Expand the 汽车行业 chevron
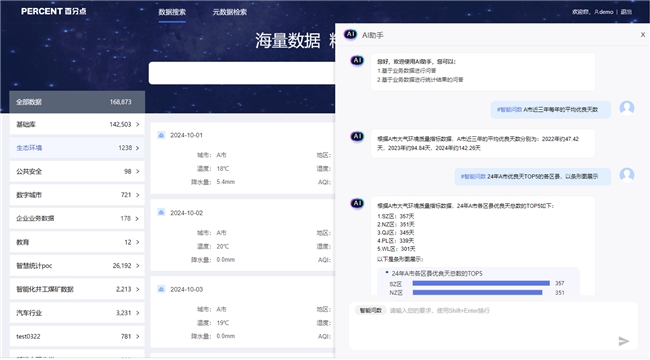 [138, 313]
